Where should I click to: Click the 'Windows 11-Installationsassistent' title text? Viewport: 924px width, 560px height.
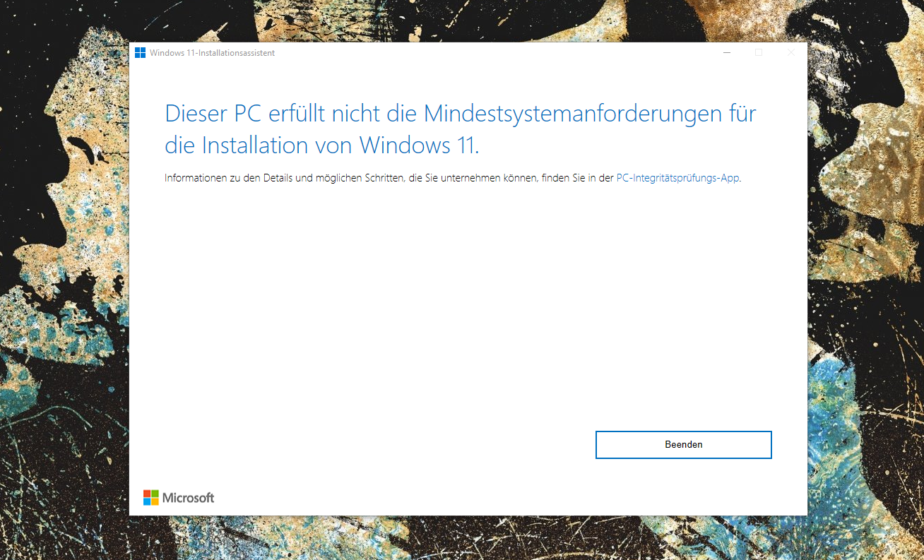[x=212, y=53]
